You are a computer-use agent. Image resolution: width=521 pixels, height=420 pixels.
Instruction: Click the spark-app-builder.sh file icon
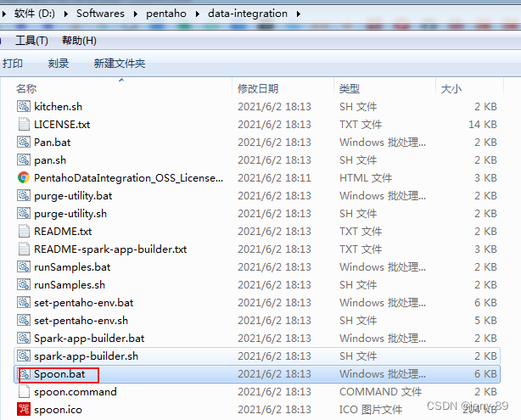click(x=24, y=356)
